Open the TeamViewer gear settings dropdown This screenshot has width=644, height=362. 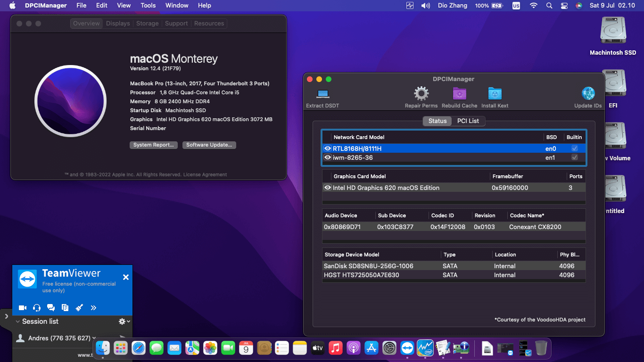point(124,321)
